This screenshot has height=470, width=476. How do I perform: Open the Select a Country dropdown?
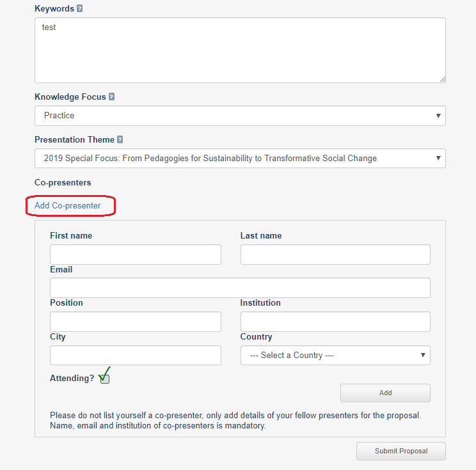pos(335,355)
